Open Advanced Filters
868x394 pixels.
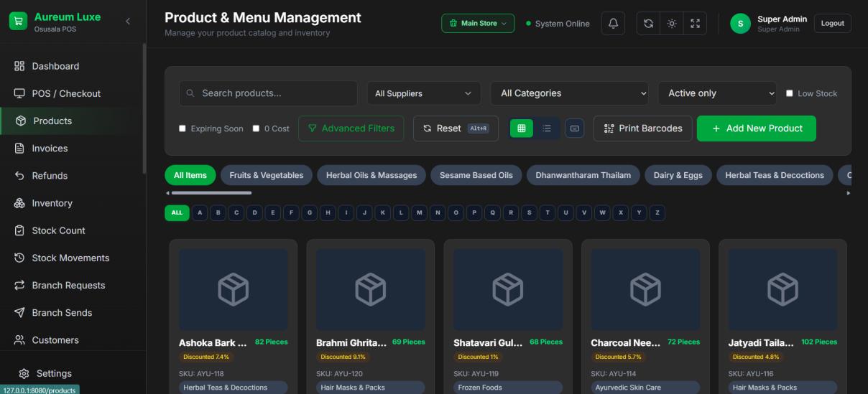click(x=351, y=128)
